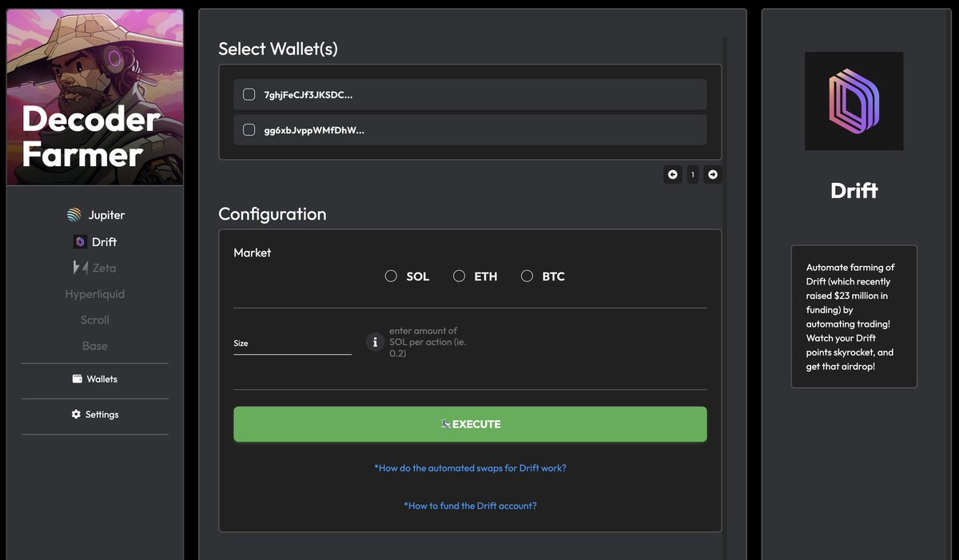Viewport: 959px width, 560px height.
Task: Click the green EXECUTE button
Action: click(x=470, y=424)
